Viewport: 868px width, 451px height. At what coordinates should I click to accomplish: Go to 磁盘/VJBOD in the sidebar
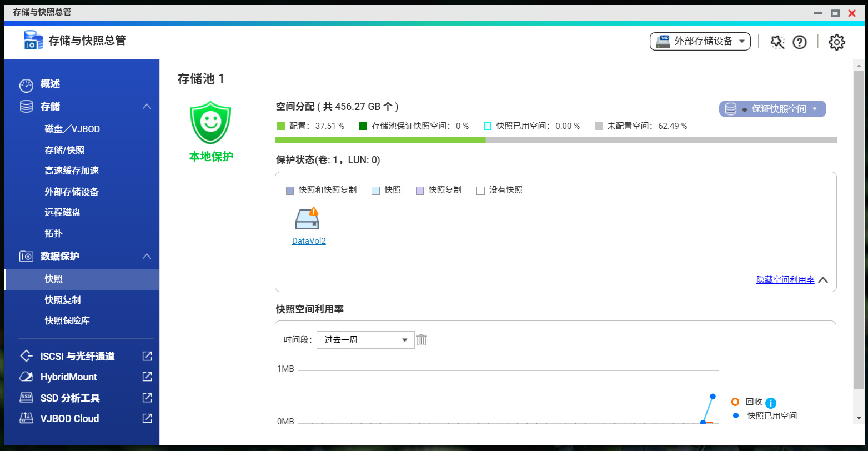tap(72, 129)
